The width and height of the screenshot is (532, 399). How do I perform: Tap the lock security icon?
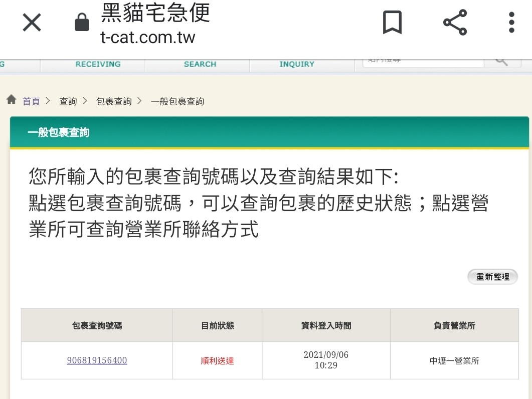coord(82,22)
